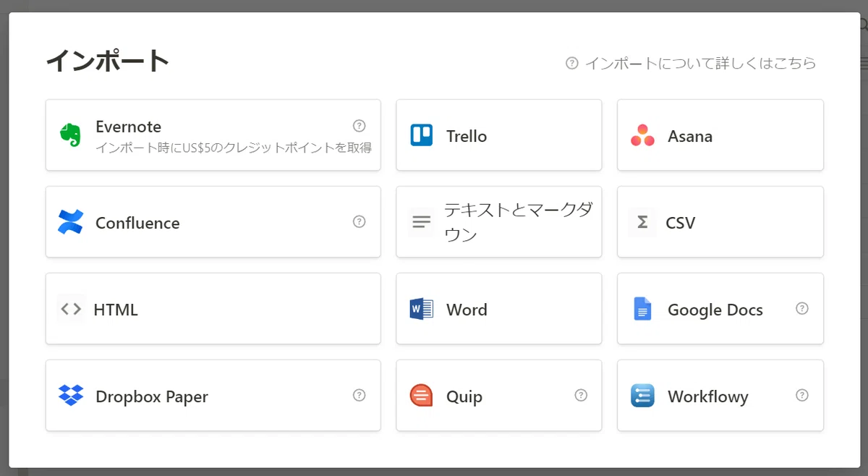Click the question icon beside インポートについて詳しくはこちら
This screenshot has height=476, width=868.
coord(571,63)
